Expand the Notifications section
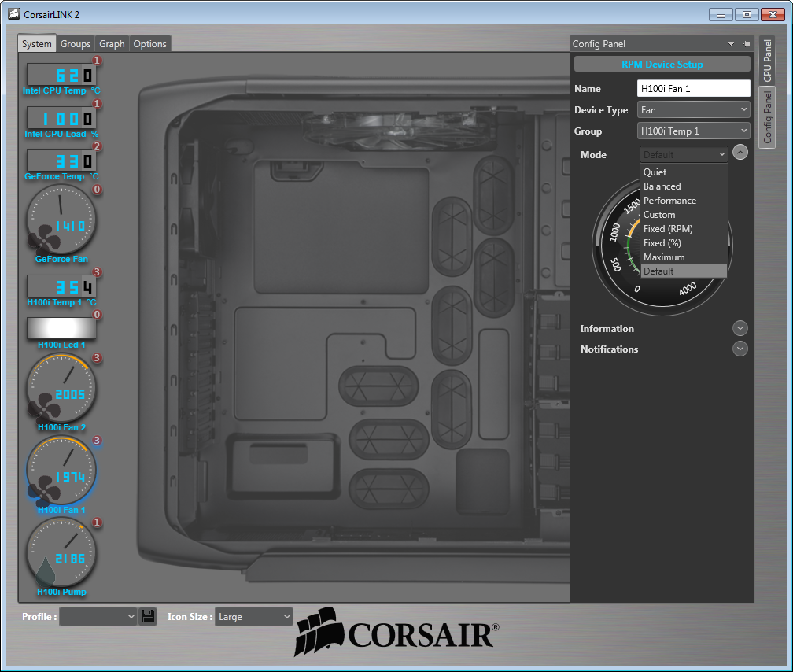Screen dimensions: 793x672 [740, 349]
